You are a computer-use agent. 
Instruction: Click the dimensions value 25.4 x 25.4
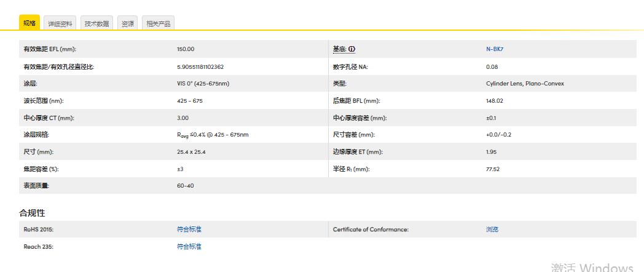(191, 152)
